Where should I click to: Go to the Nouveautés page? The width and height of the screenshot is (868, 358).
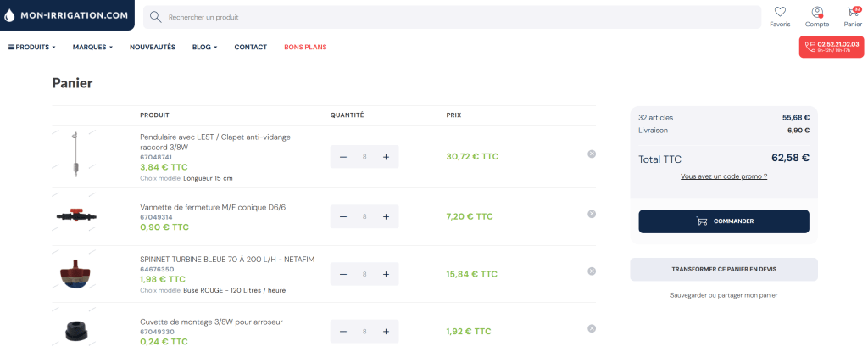(153, 48)
